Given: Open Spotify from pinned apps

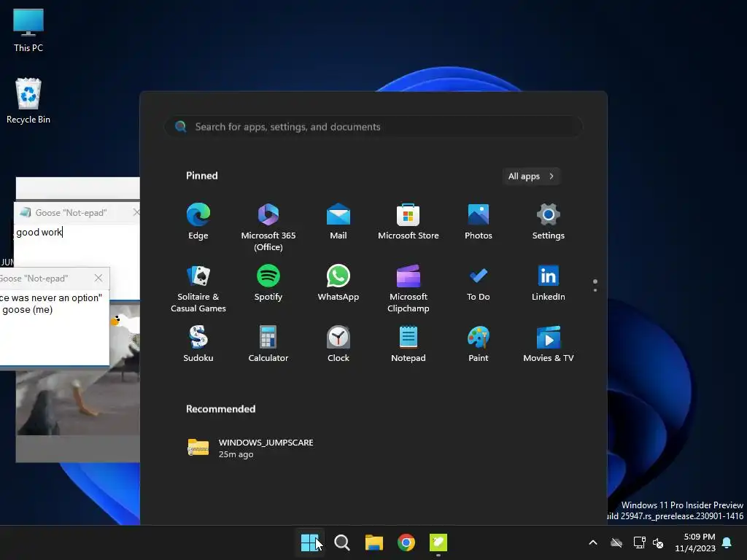Looking at the screenshot, I should [x=268, y=283].
